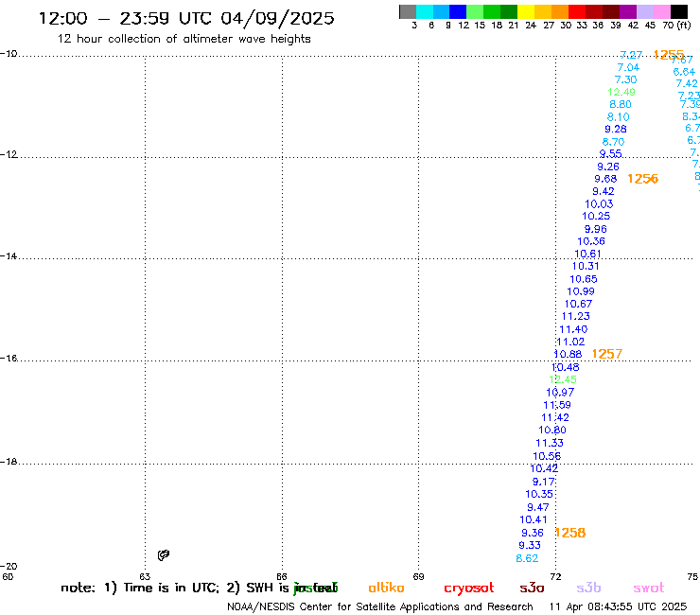Click the orange time marker 1256
The width and height of the screenshot is (700, 615).
pos(642,179)
